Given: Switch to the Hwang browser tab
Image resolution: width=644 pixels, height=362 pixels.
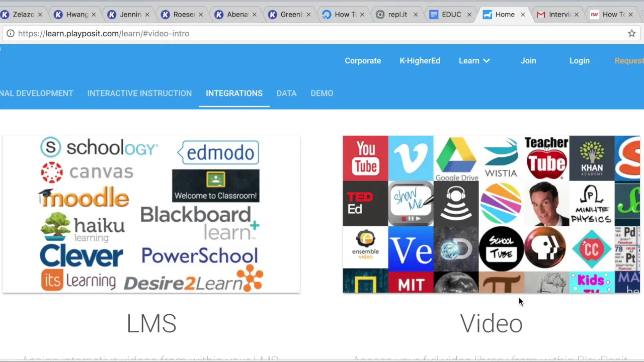Looking at the screenshot, I should 75,15.
